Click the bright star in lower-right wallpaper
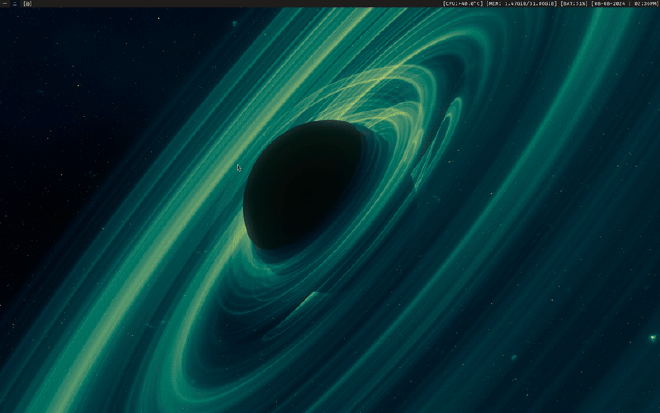 [513, 357]
